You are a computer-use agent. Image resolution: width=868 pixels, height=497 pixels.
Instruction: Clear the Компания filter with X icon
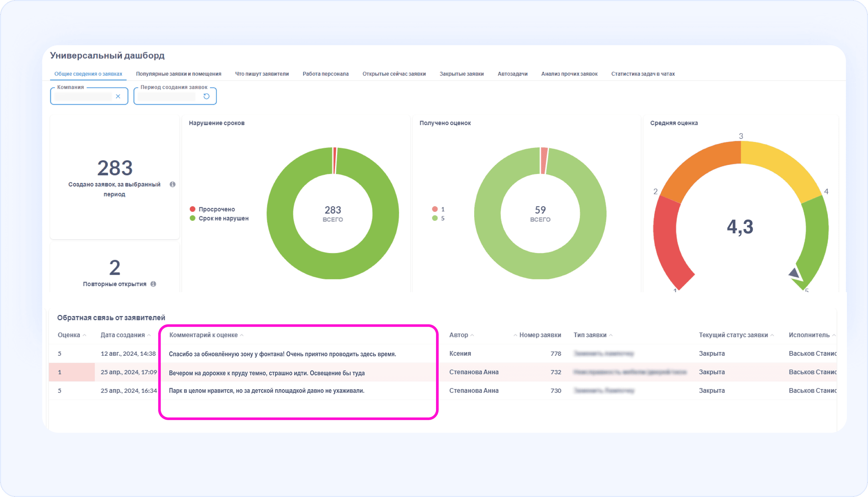coord(118,96)
